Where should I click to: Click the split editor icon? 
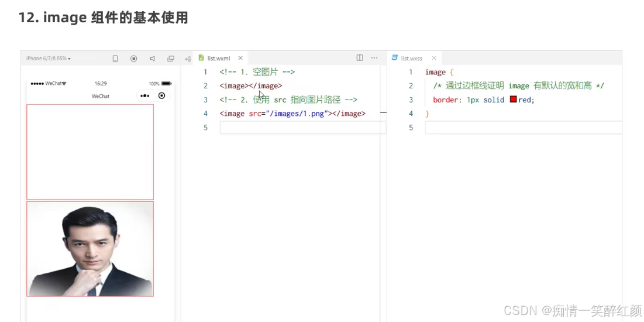(x=360, y=58)
